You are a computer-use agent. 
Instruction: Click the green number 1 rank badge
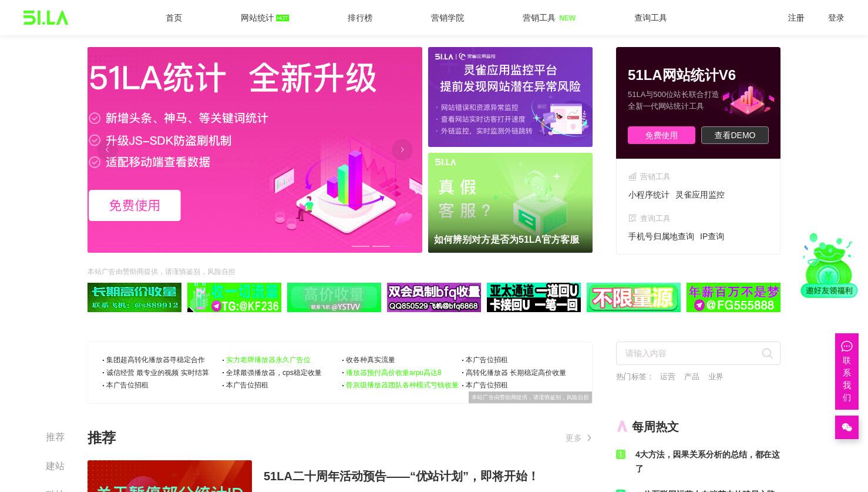621,454
